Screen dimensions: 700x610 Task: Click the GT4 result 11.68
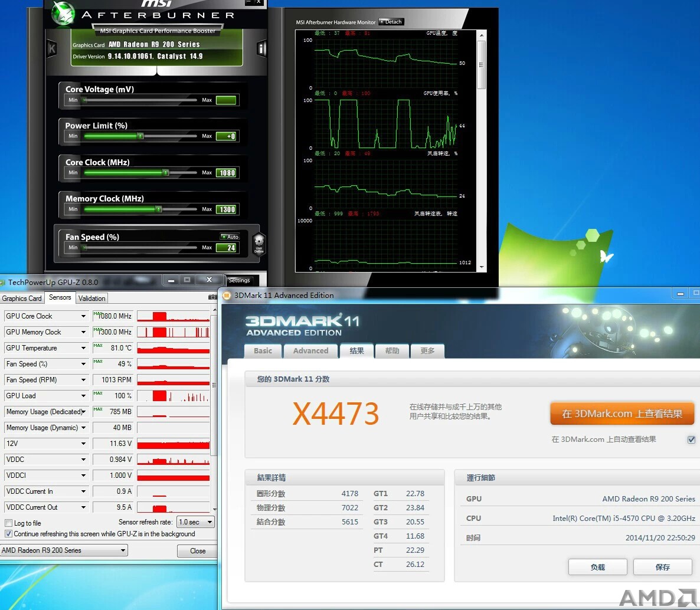[415, 536]
